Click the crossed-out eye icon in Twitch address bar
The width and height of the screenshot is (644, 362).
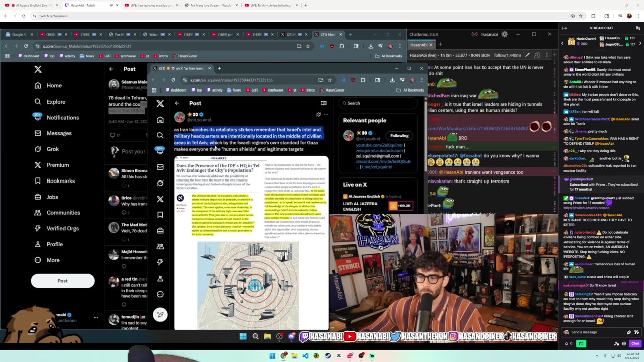point(573,16)
